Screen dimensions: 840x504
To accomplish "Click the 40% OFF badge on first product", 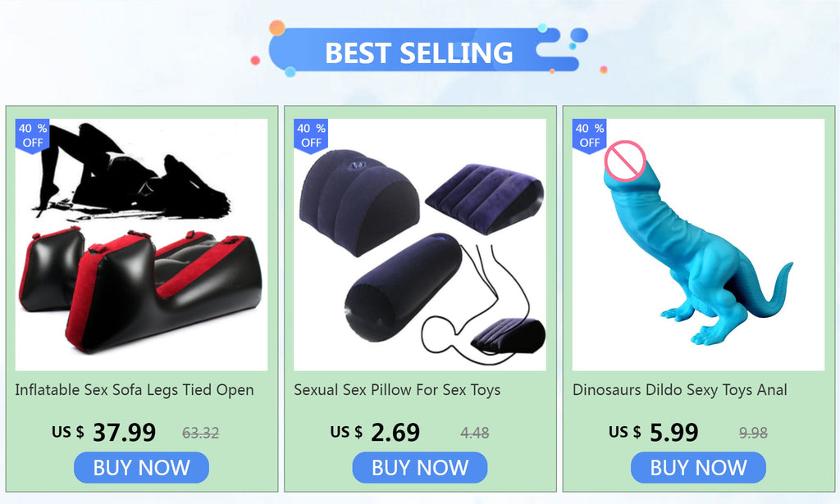I will (33, 136).
